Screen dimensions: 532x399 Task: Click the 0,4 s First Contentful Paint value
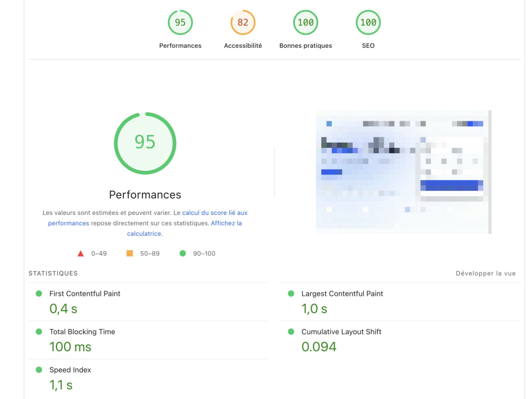63,309
